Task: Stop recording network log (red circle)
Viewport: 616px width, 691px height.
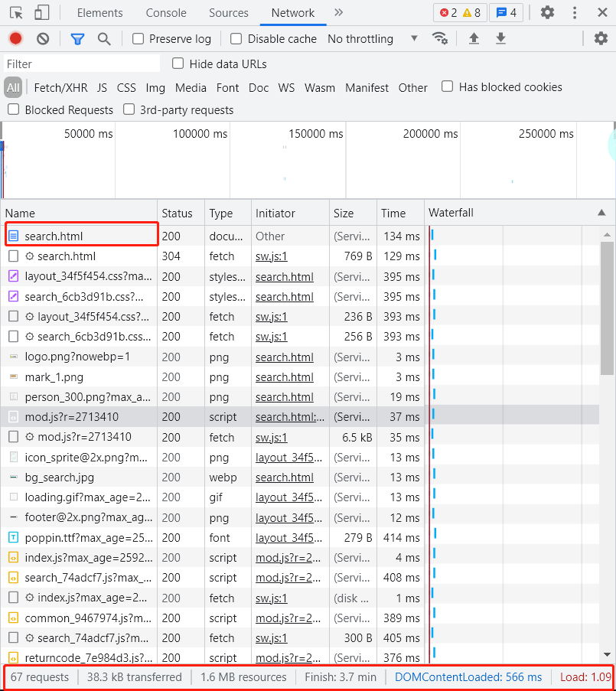Action: pyautogui.click(x=15, y=39)
